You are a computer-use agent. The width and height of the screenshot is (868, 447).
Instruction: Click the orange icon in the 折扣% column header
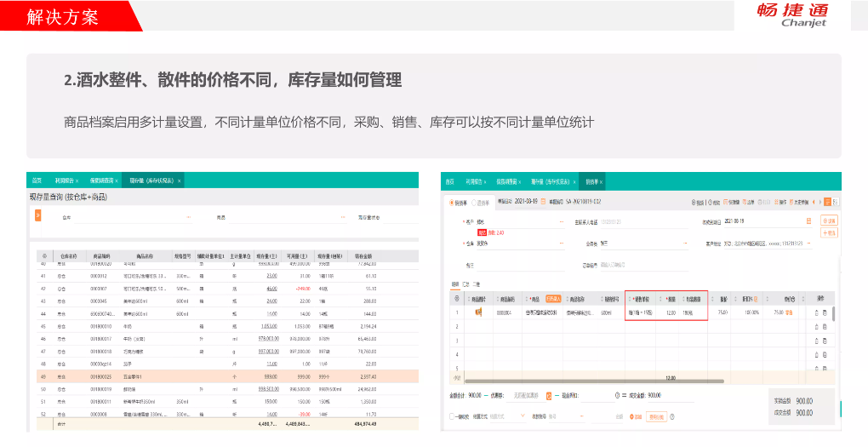tap(756, 299)
